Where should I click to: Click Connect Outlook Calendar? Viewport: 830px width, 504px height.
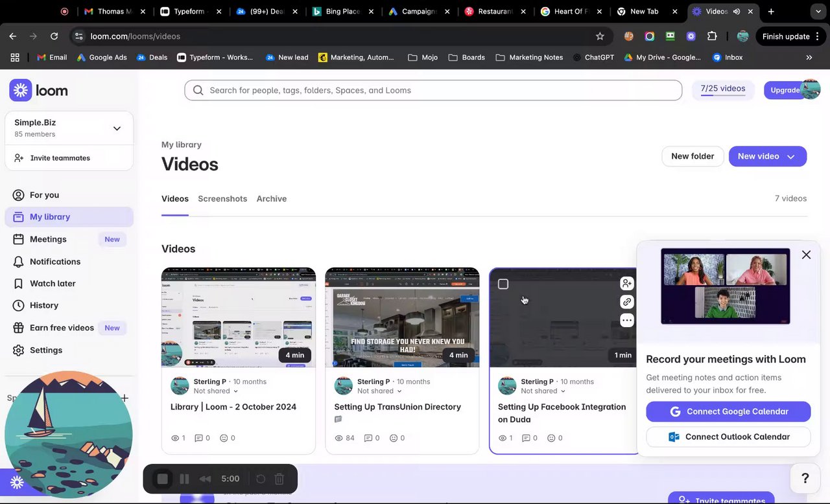pyautogui.click(x=728, y=437)
